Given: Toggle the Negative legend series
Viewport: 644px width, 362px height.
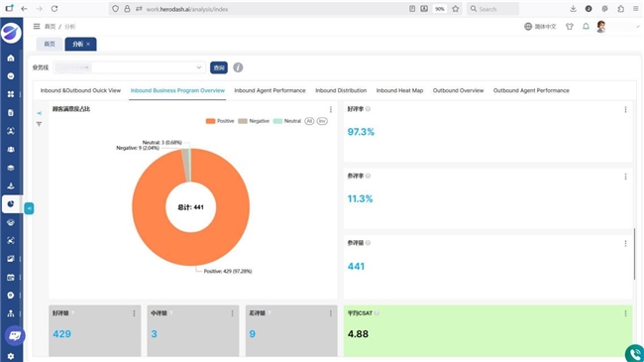Looking at the screenshot, I should point(254,121).
